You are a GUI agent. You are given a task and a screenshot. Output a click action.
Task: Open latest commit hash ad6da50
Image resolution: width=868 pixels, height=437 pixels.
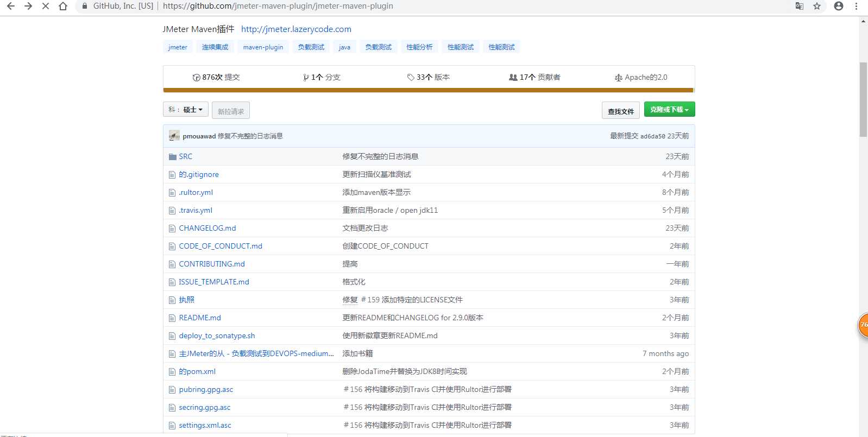point(652,136)
